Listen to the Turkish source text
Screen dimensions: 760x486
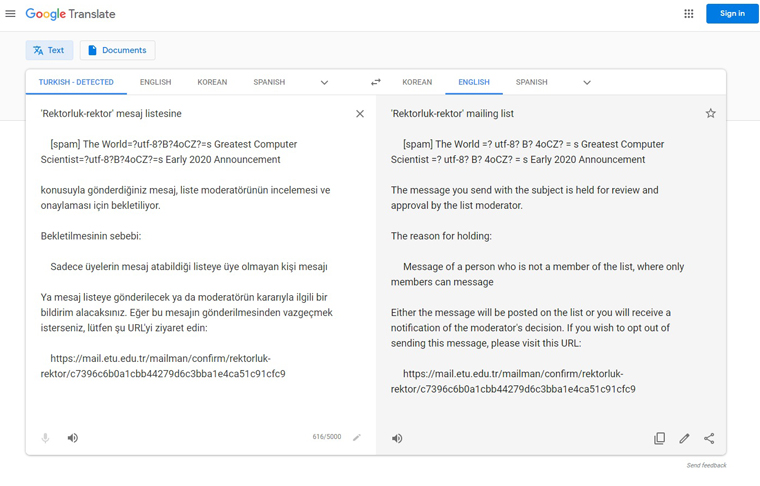tap(73, 438)
